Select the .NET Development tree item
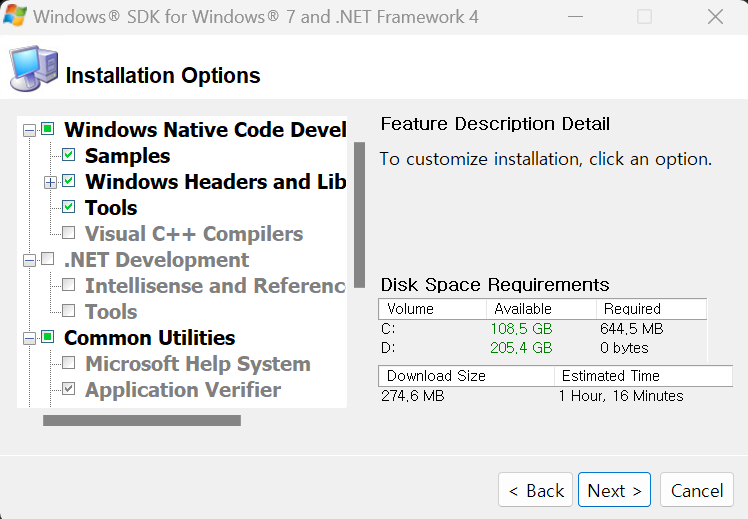This screenshot has width=748, height=519. (x=156, y=260)
